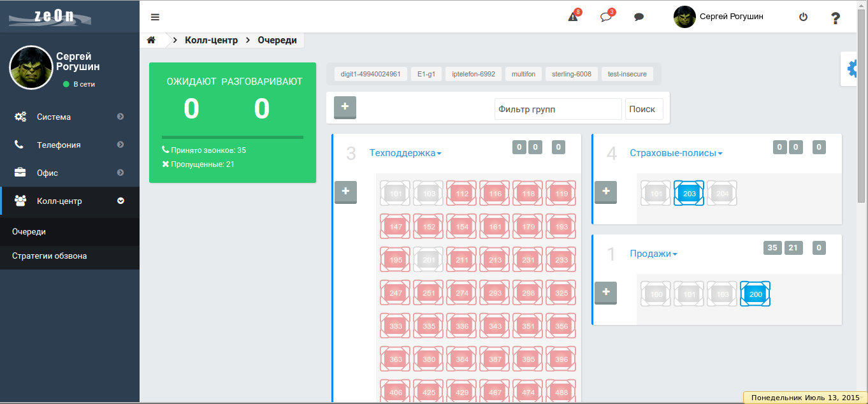Image resolution: width=868 pixels, height=404 pixels.
Task: Add agent to Продажи with plus
Action: 605,292
